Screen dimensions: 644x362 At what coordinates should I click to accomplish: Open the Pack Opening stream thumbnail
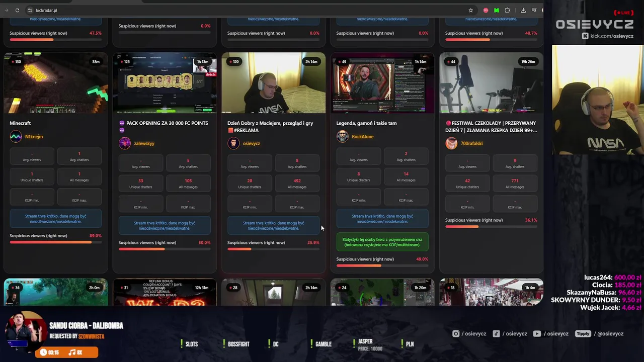[x=165, y=83]
